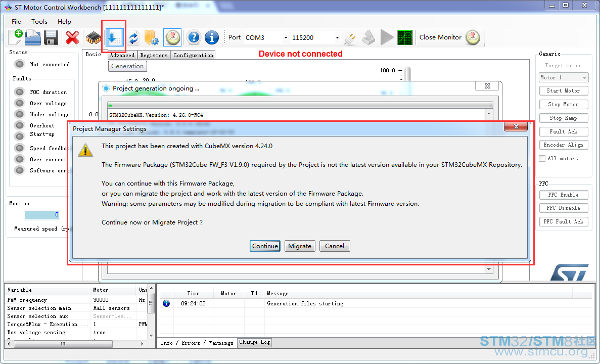Click the Sensor selection main row
The height and width of the screenshot is (364, 600).
[76, 308]
